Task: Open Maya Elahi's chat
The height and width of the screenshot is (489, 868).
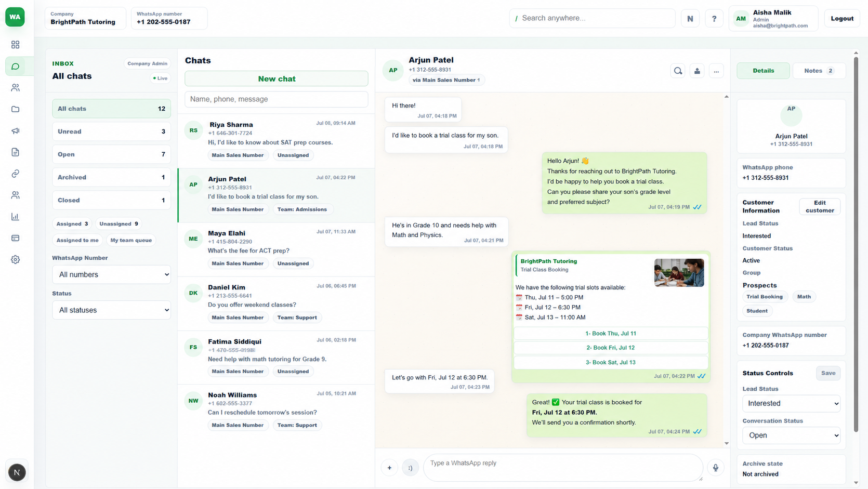Action: pyautogui.click(x=276, y=249)
